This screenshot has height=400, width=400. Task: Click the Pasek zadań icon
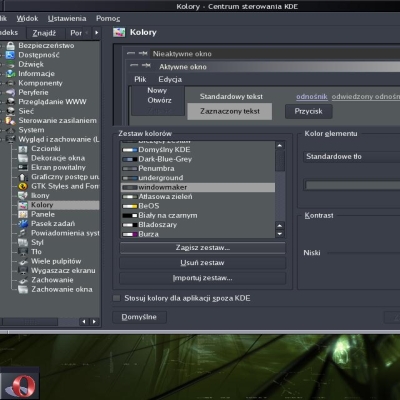[x=23, y=224]
